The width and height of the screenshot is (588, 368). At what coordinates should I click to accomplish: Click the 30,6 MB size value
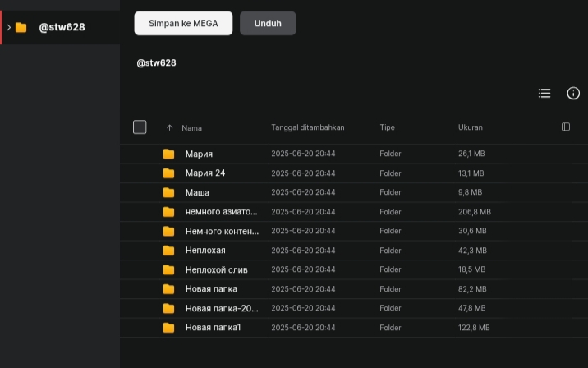472,231
